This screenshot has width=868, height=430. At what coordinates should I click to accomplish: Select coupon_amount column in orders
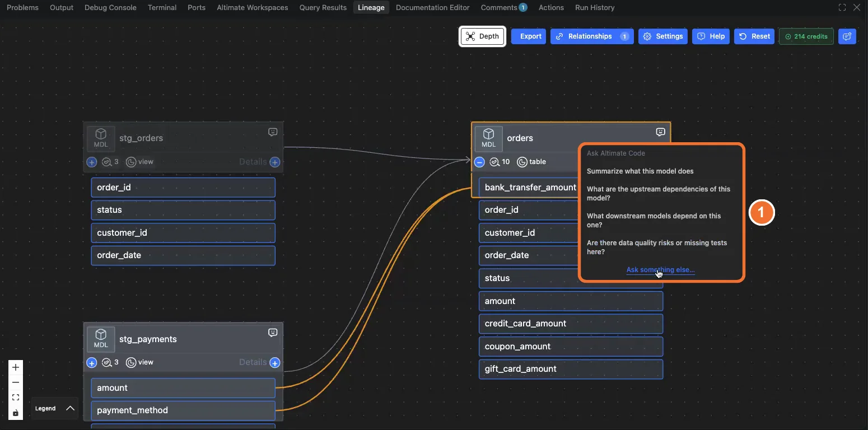(571, 347)
